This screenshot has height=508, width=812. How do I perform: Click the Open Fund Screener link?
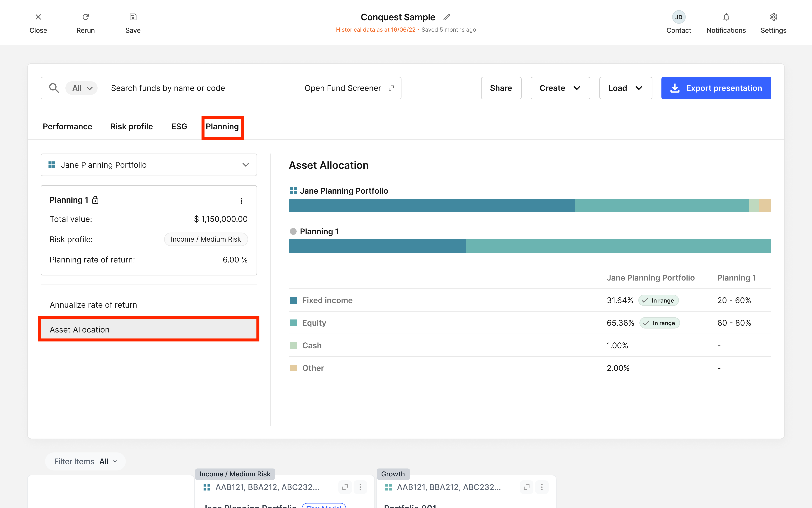click(343, 88)
